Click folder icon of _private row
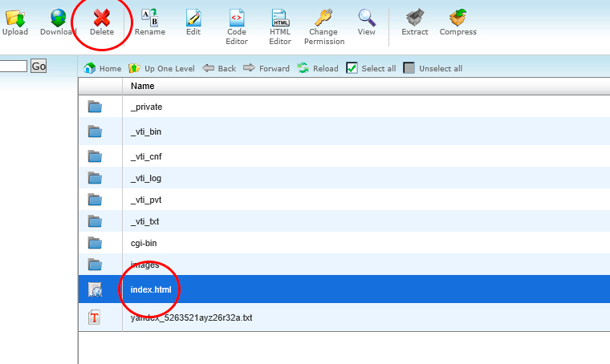Viewport: 610px width, 364px height. point(95,107)
